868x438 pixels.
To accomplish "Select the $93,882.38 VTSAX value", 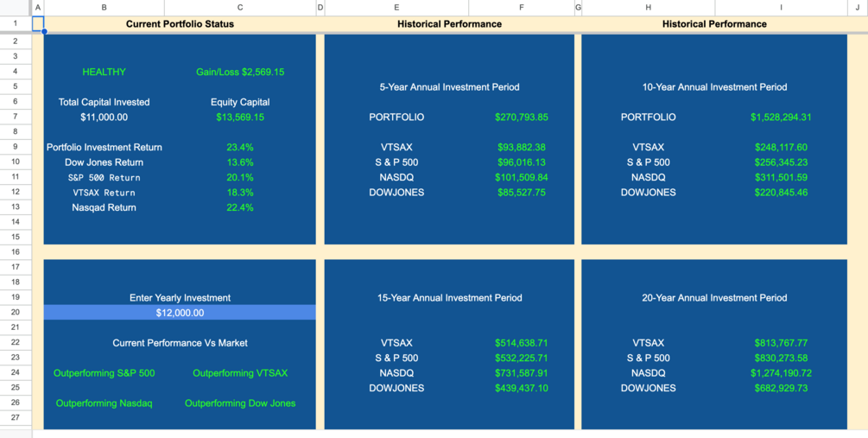I will click(522, 147).
